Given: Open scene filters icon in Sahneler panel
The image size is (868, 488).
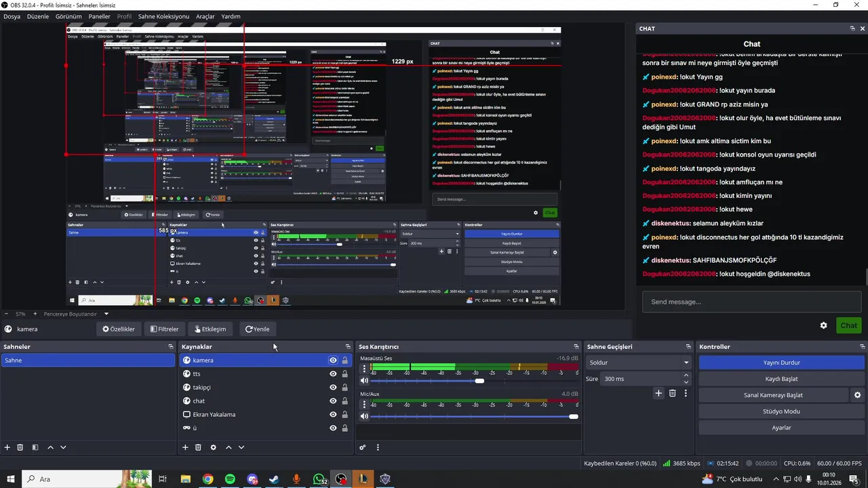Looking at the screenshot, I should tap(35, 447).
